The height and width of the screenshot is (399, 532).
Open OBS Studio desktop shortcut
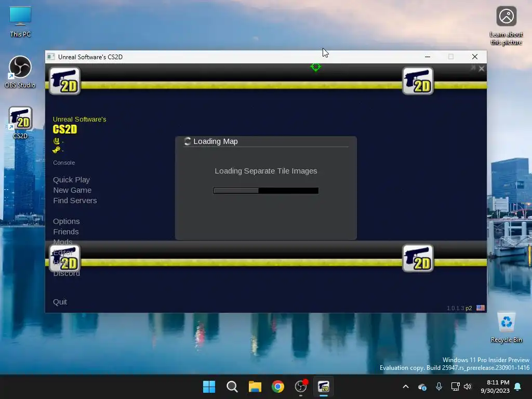(20, 72)
